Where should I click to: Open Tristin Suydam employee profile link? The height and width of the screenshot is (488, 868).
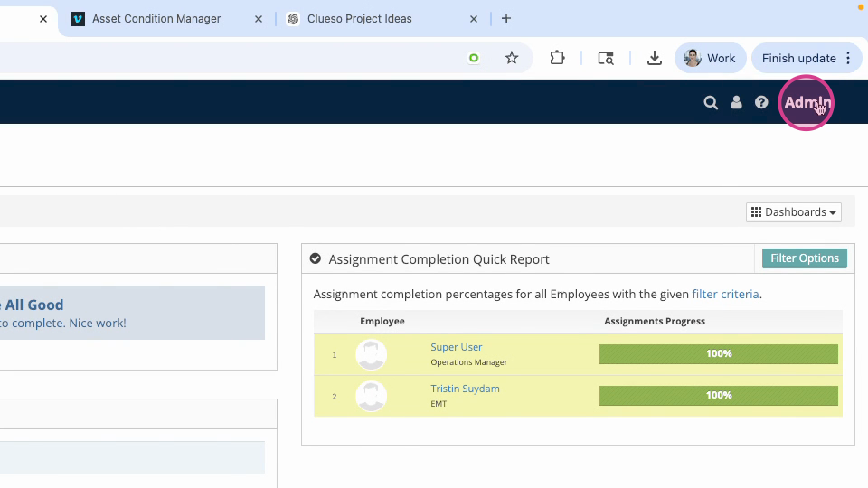click(465, 389)
